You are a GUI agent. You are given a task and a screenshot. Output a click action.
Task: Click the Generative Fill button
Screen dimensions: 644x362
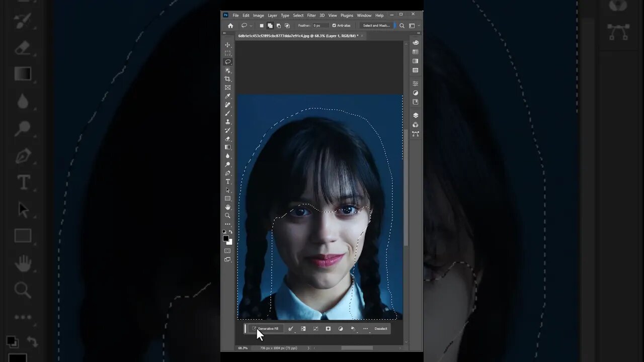265,329
